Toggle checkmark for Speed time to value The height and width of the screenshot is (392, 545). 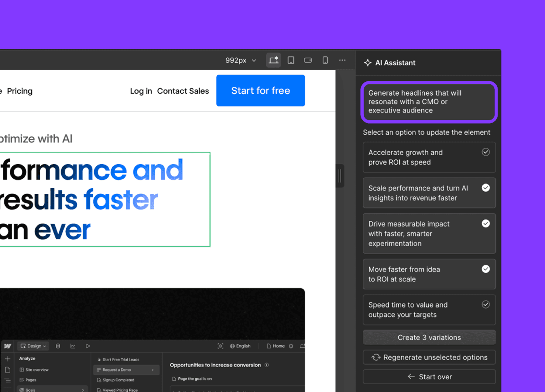(x=486, y=305)
